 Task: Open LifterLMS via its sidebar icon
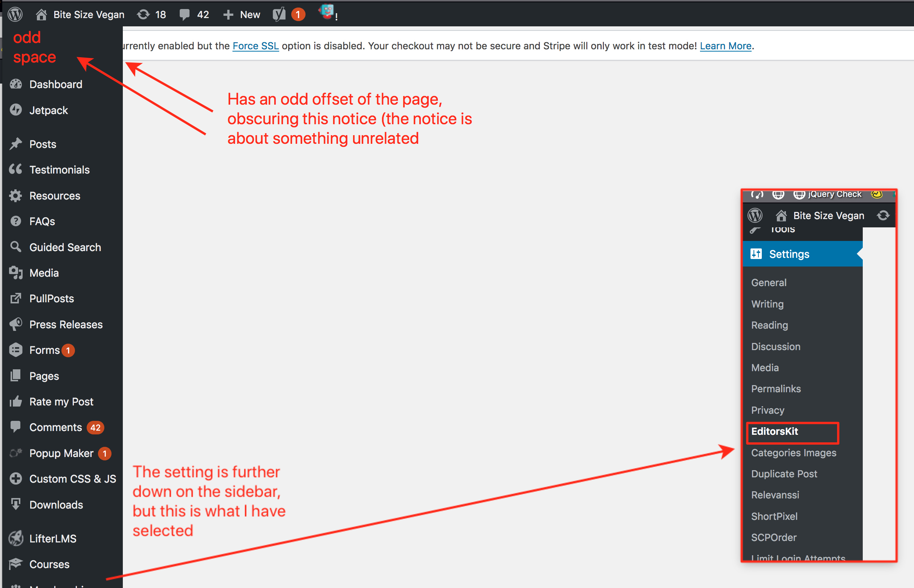click(16, 538)
